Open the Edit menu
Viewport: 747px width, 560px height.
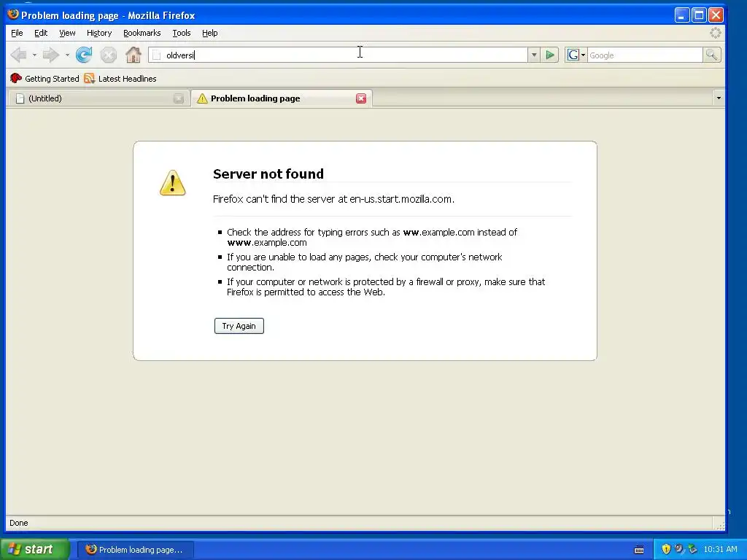coord(41,33)
